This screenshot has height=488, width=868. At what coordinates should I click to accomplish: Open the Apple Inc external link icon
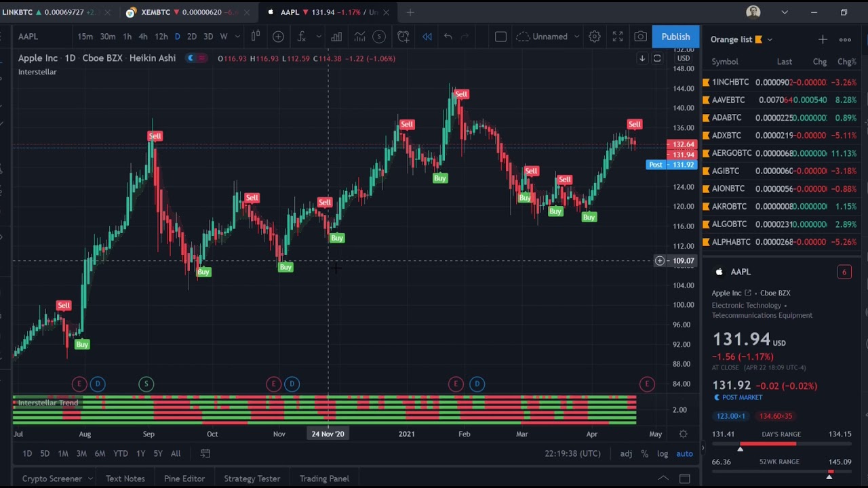pos(748,293)
